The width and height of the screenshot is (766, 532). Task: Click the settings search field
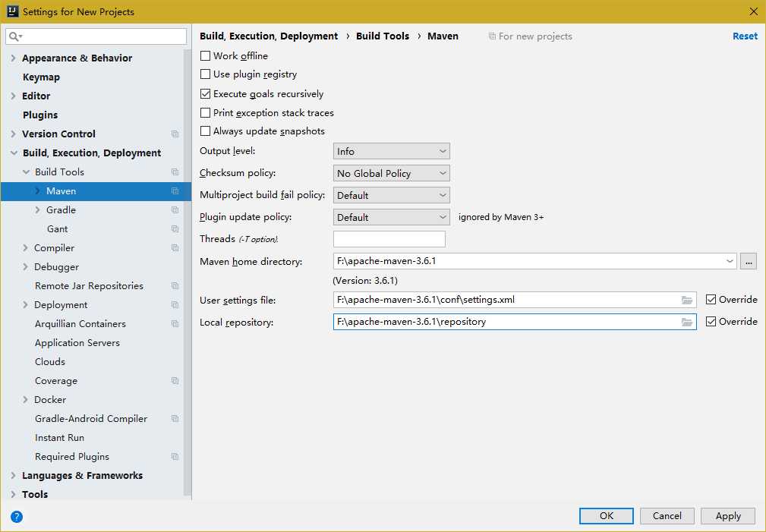96,36
